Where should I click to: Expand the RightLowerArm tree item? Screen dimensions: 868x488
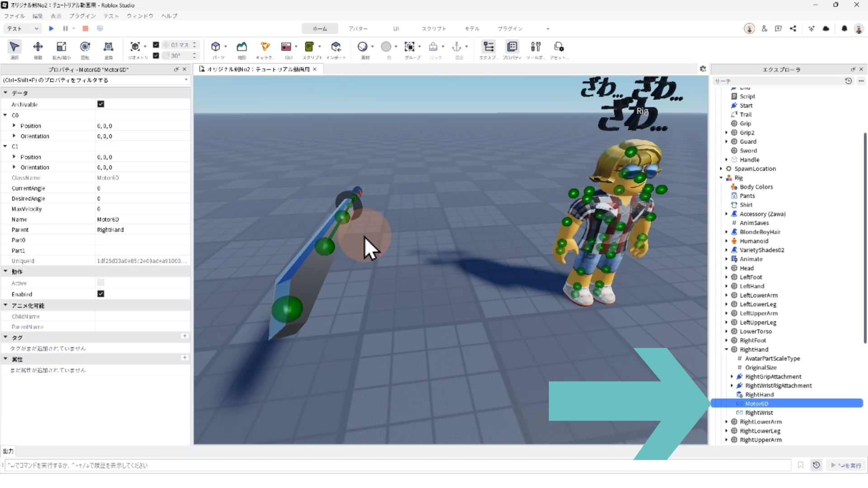point(726,422)
